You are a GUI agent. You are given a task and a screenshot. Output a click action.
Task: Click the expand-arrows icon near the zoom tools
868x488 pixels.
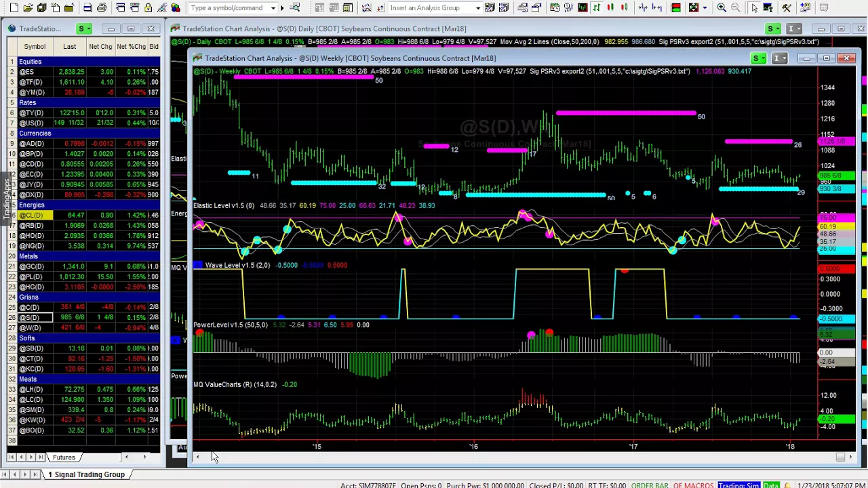coord(694,7)
